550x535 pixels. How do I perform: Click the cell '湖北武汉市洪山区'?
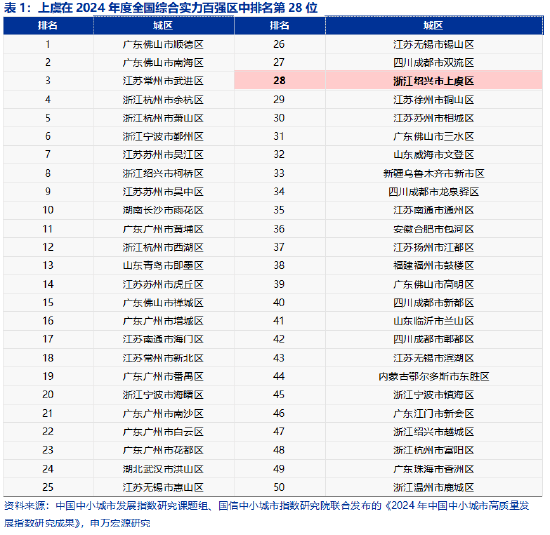point(163,469)
